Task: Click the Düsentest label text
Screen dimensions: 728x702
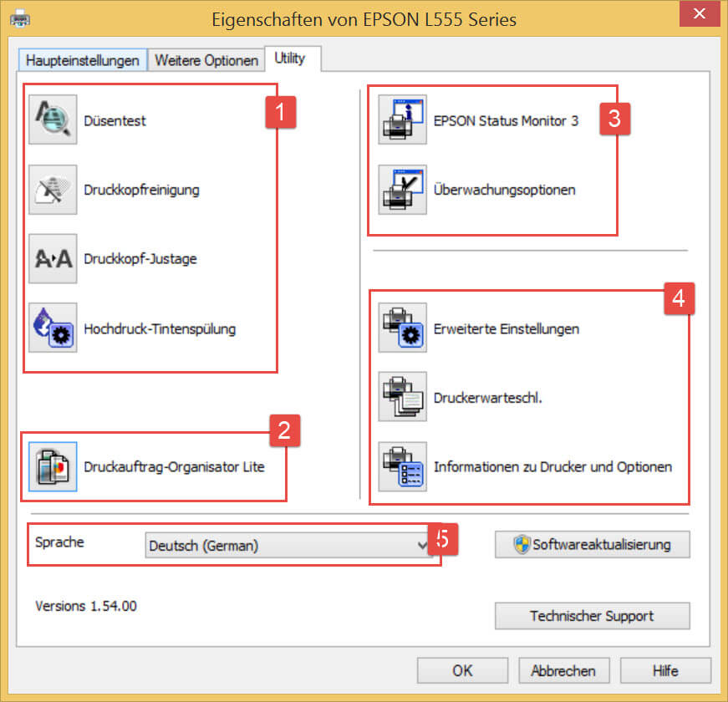Action: (x=115, y=120)
